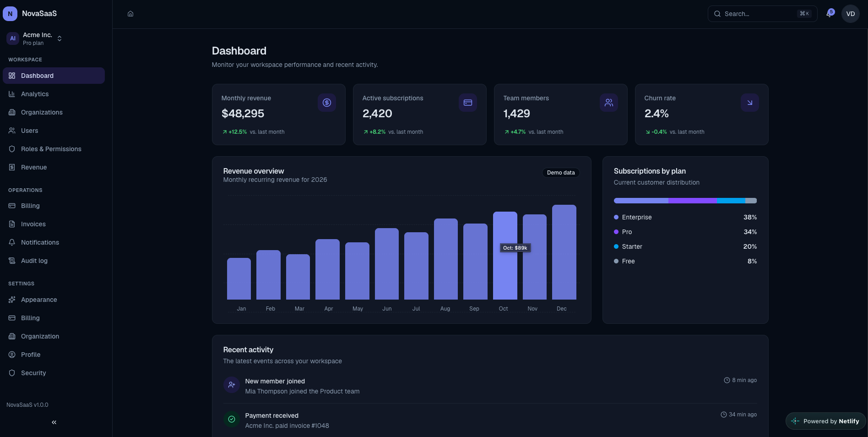
Task: Click the Security shield icon
Action: [12, 373]
